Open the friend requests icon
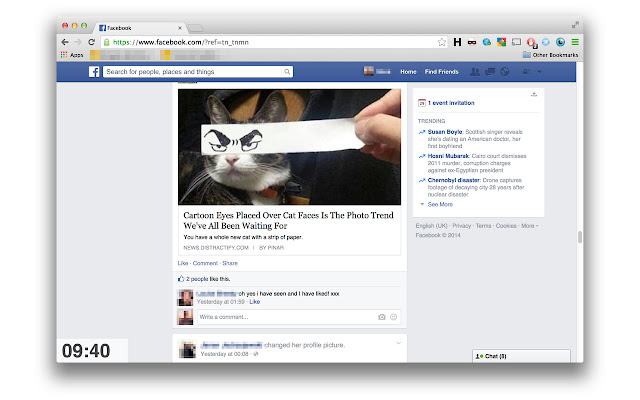Screen dimensions: 640x400 pyautogui.click(x=475, y=72)
